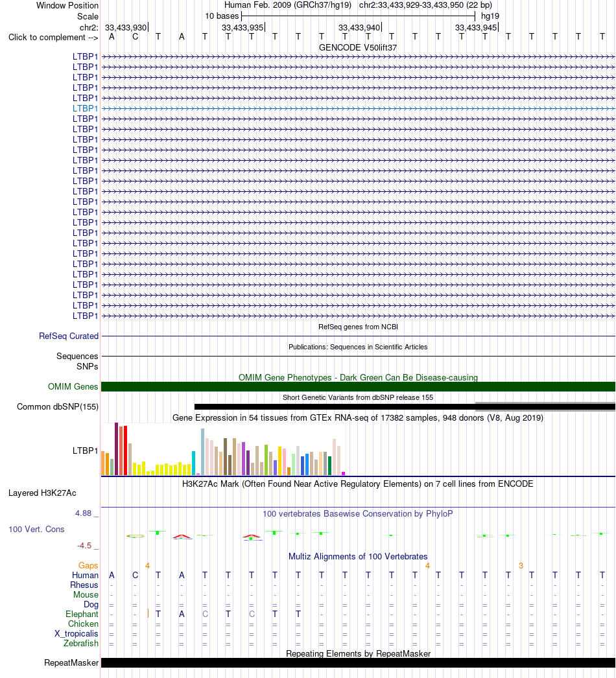
Task: Select the '10 bases' scale bar
Action: tap(358, 16)
